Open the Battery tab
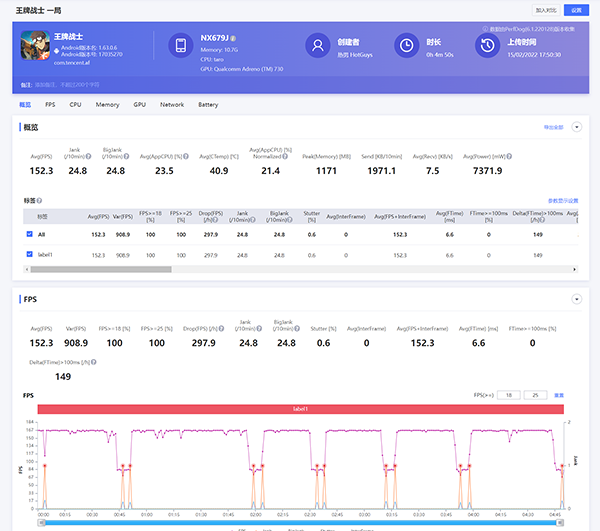 208,104
